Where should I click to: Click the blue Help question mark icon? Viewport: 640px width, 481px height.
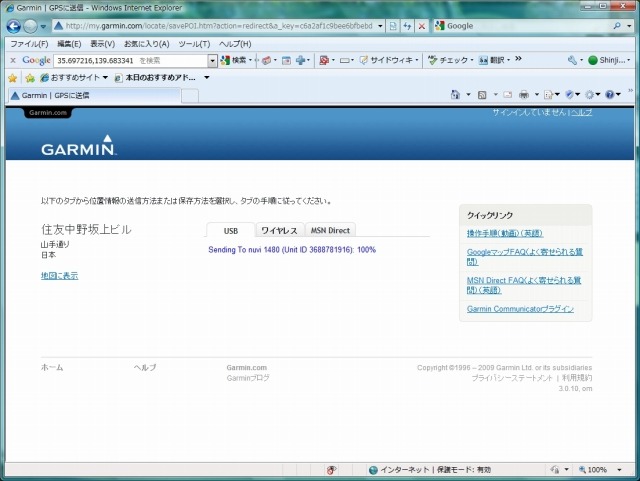[610, 95]
